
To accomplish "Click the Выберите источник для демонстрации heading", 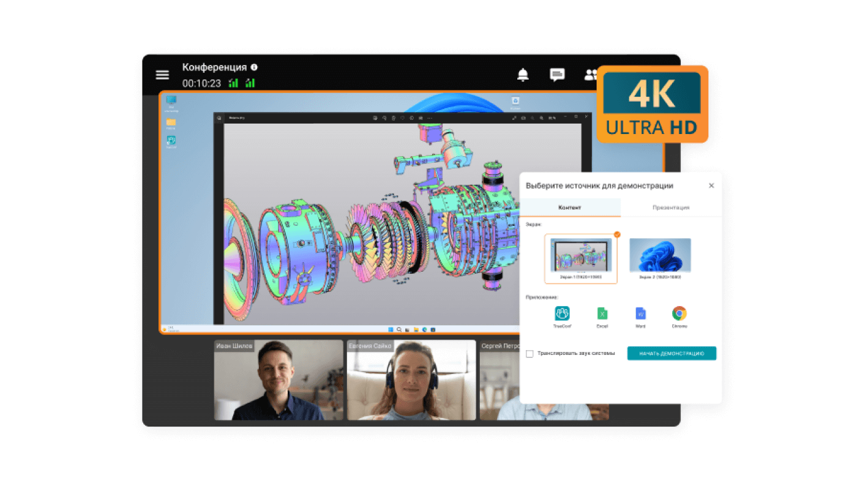I will pyautogui.click(x=599, y=185).
